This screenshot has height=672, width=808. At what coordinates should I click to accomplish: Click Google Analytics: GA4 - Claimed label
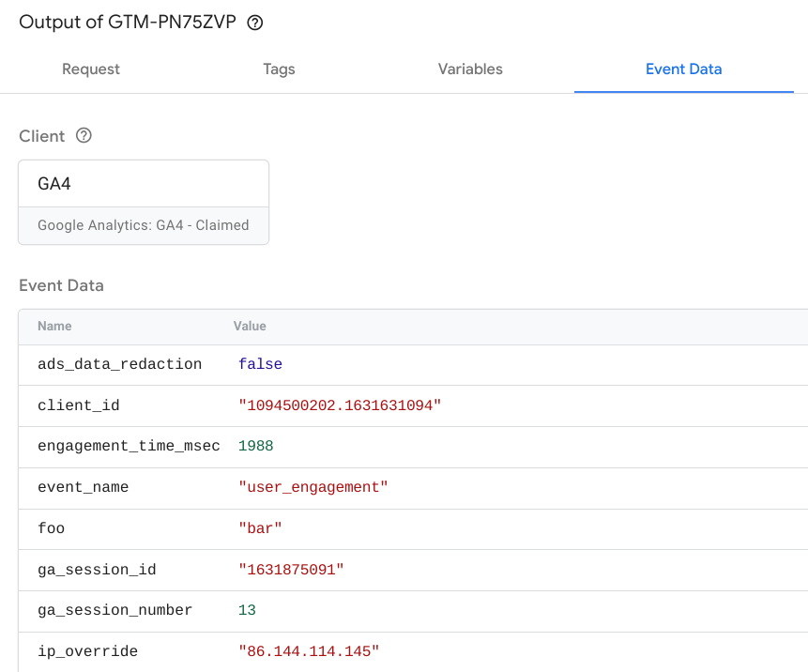click(143, 225)
